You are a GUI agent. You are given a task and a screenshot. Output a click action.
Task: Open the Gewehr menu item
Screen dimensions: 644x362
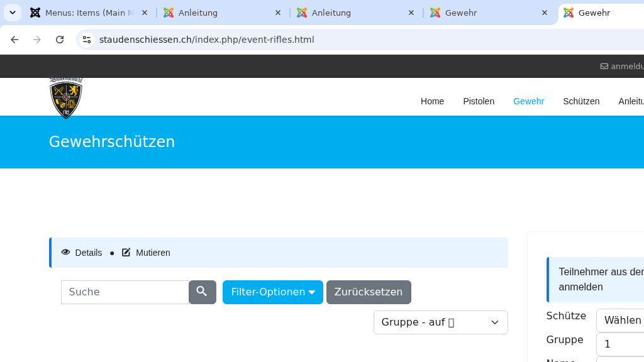(x=528, y=101)
